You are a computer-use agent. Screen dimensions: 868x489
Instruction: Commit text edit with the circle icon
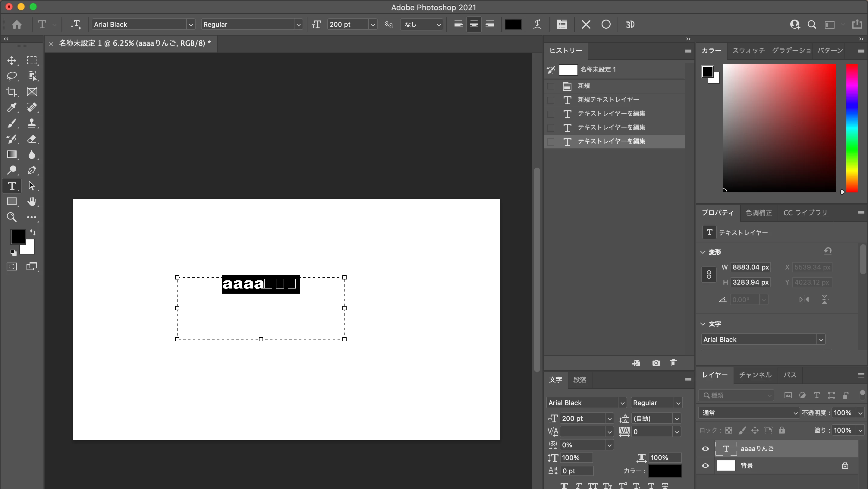(606, 24)
